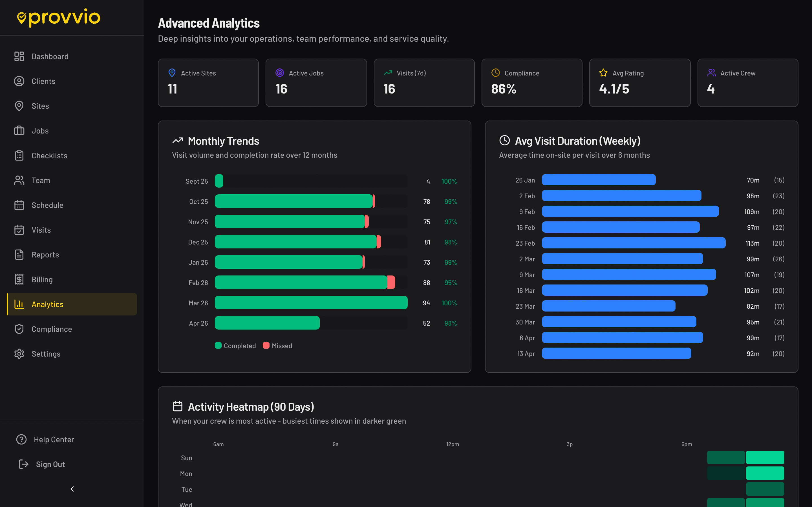Viewport: 812px width, 507px height.
Task: Open the Reports document icon
Action: pyautogui.click(x=19, y=255)
